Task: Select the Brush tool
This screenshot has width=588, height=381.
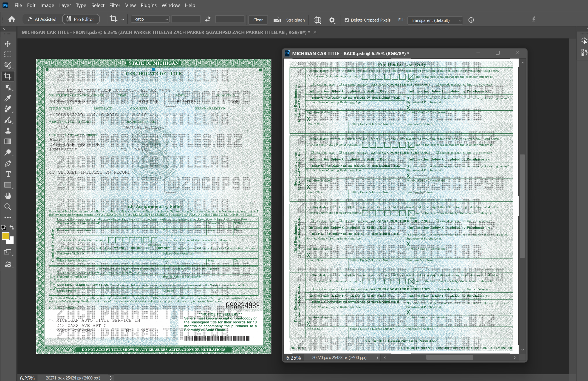Action: coord(8,120)
